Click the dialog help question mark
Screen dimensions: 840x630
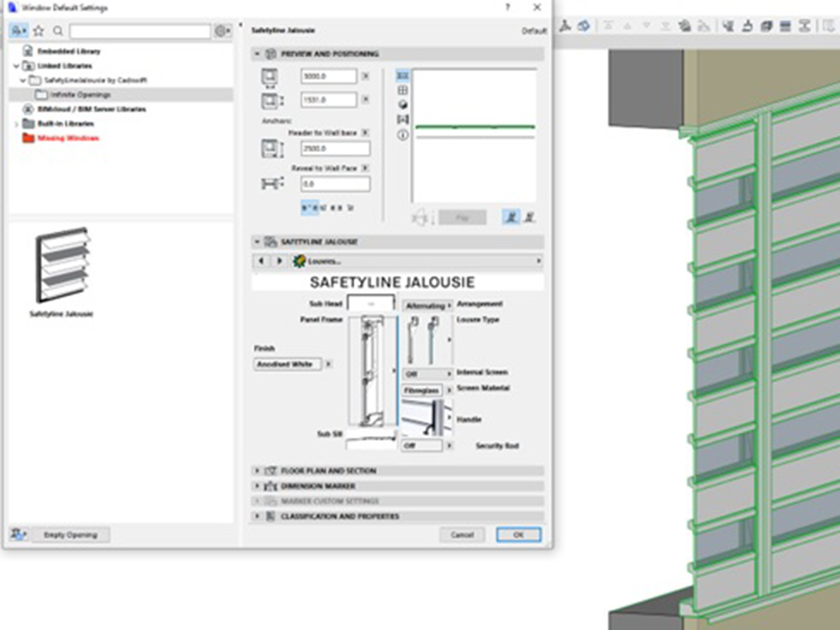pos(507,7)
